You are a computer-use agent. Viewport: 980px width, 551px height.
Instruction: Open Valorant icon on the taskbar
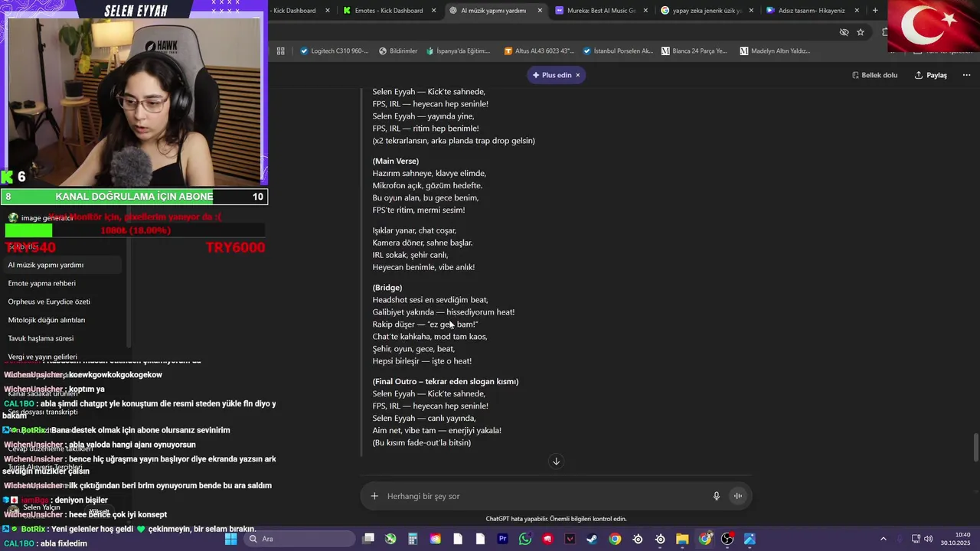[x=570, y=539]
